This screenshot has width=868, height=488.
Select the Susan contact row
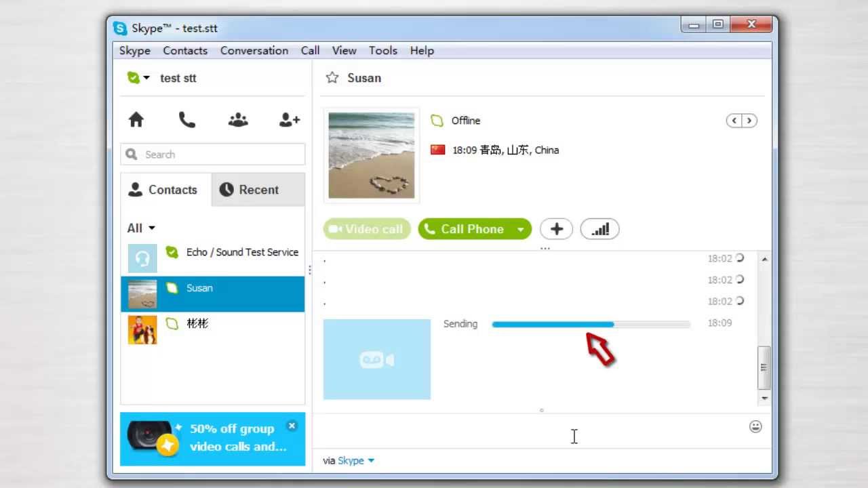coord(213,294)
